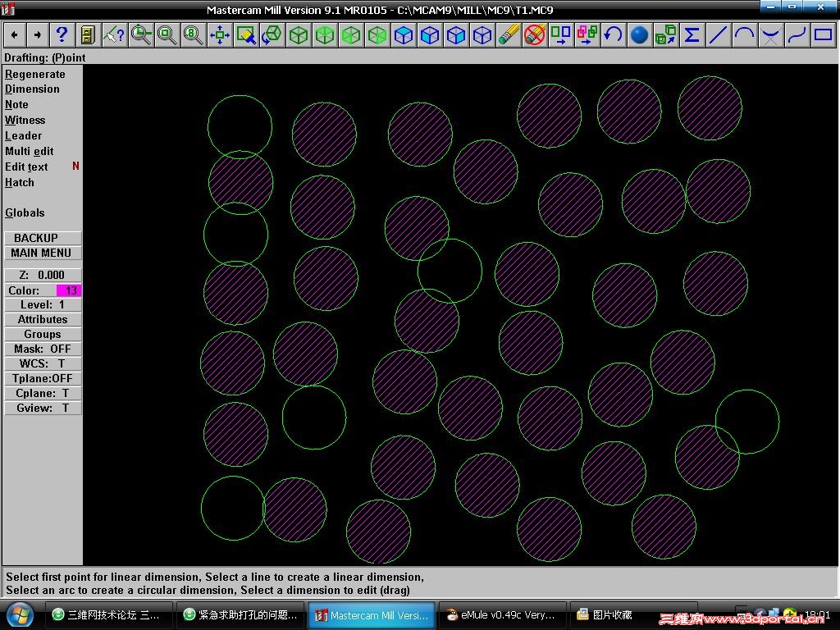840x630 pixels.
Task: Toggle the Edit text N option
Action: click(43, 167)
